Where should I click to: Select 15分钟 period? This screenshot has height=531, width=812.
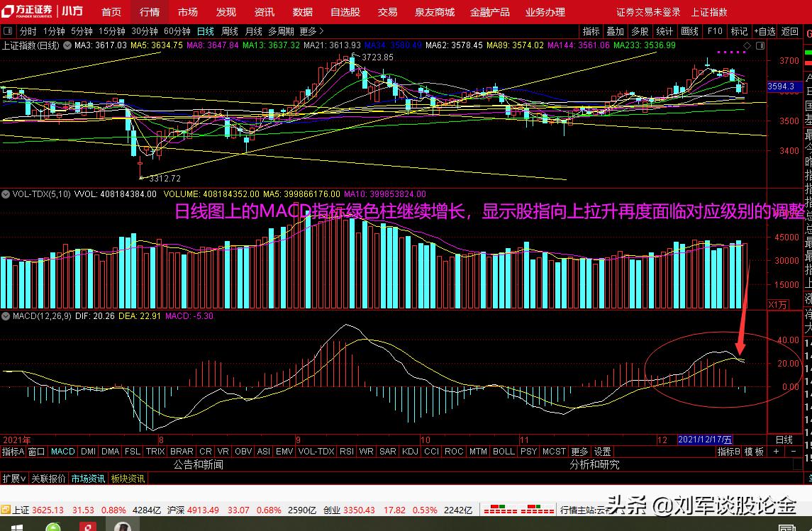pyautogui.click(x=112, y=32)
